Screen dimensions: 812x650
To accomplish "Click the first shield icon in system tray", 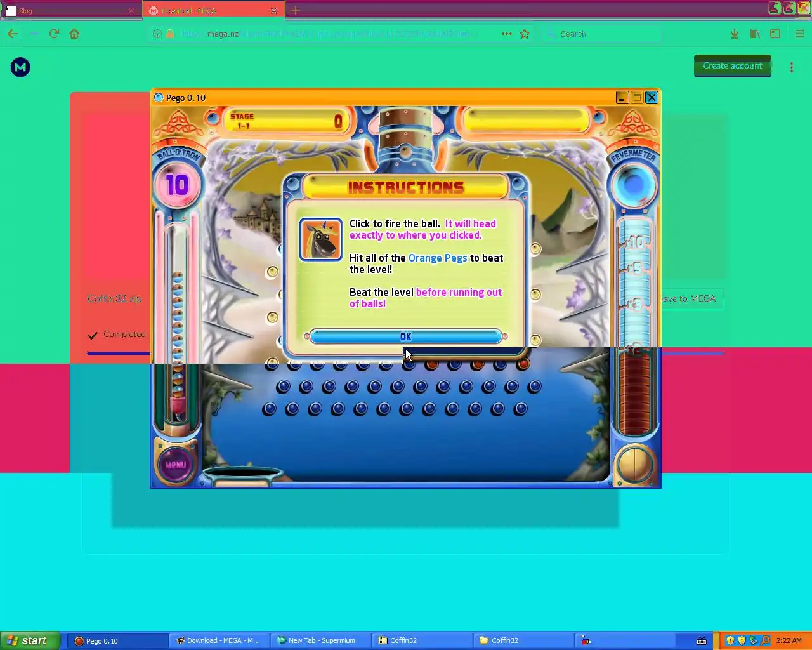I will tap(730, 640).
